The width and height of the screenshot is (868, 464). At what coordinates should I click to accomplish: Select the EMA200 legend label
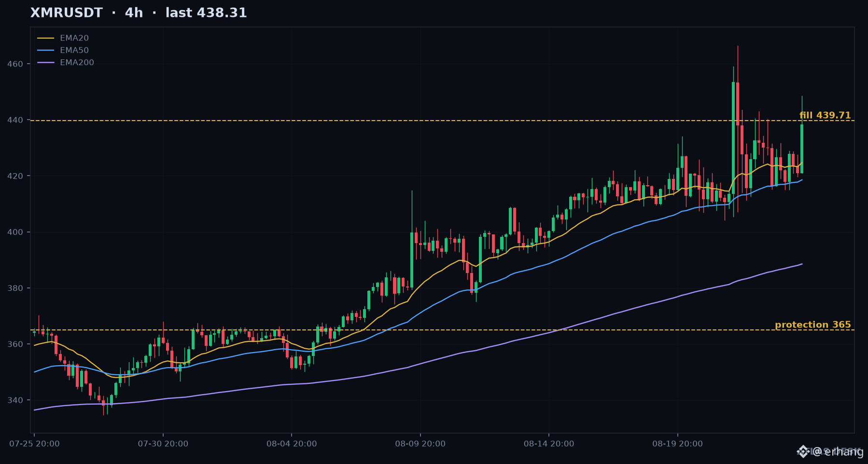click(x=77, y=63)
